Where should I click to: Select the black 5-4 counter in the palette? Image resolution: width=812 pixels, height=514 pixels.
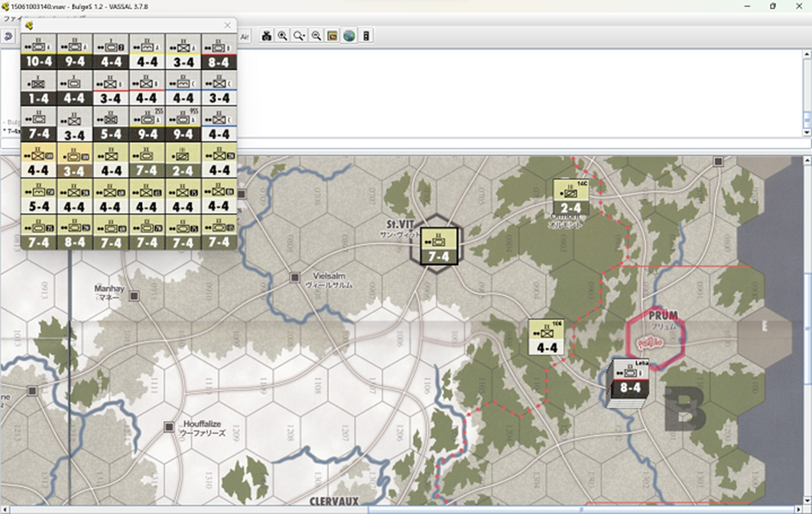[x=111, y=125]
